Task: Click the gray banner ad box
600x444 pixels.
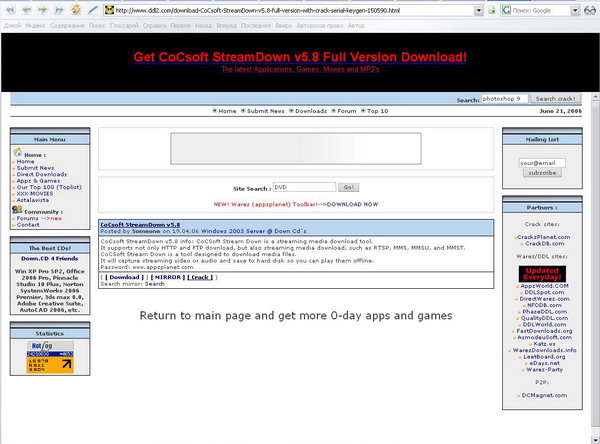Action: (296, 149)
